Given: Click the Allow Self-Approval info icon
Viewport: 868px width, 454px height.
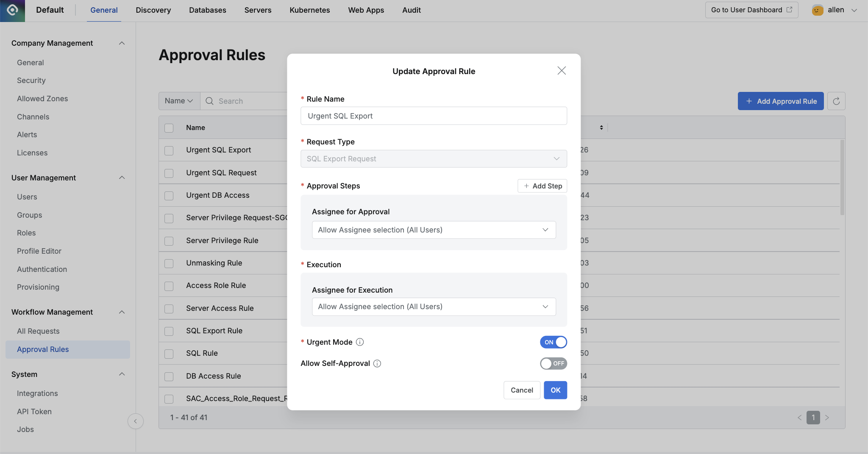Looking at the screenshot, I should click(377, 363).
